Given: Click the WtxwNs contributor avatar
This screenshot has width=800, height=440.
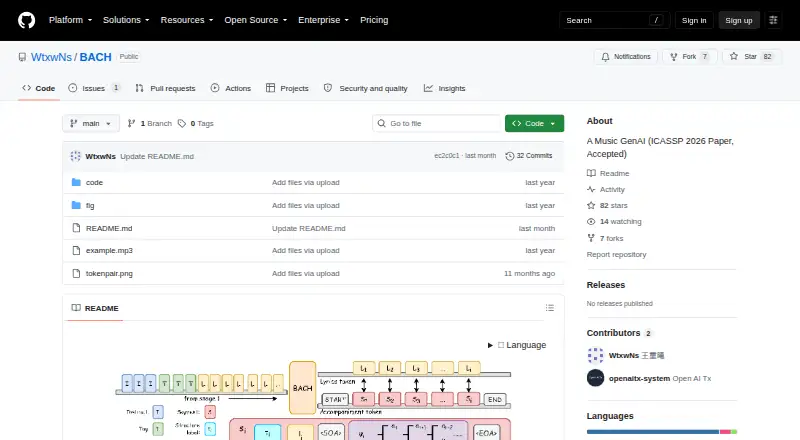Looking at the screenshot, I should pyautogui.click(x=595, y=355).
